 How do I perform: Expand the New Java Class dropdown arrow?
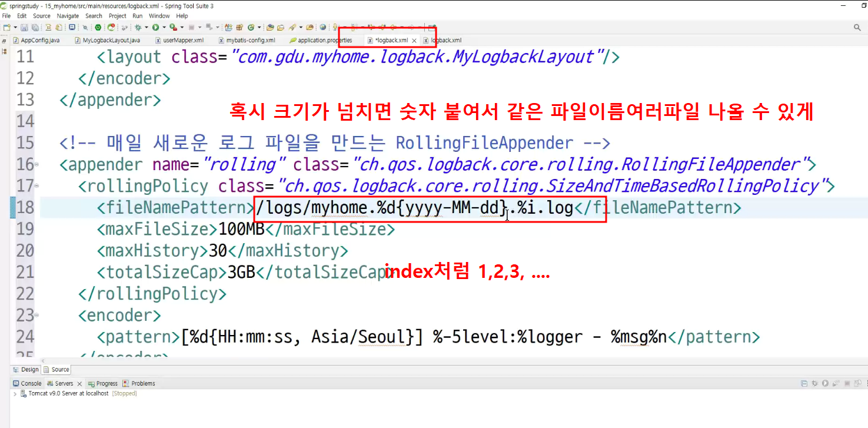click(259, 27)
